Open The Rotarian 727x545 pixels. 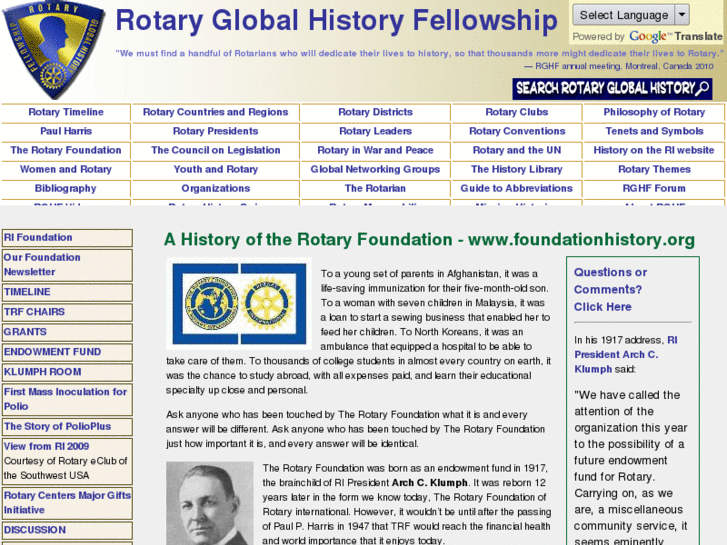point(375,188)
